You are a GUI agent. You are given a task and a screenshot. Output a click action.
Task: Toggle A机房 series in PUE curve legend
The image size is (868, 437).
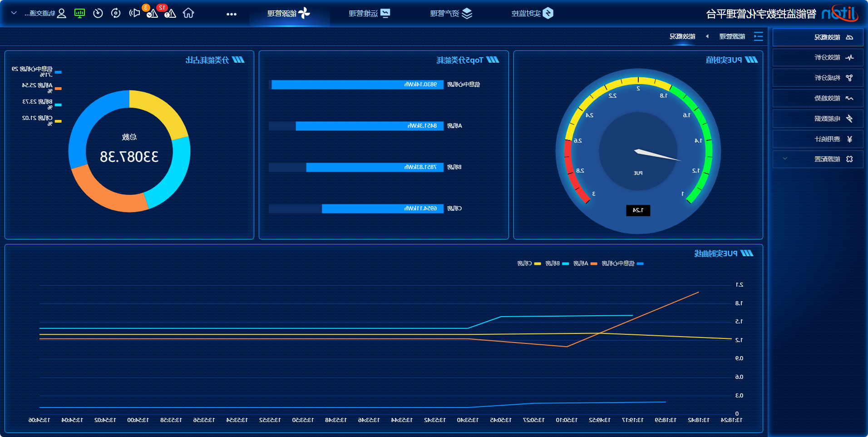pos(585,263)
